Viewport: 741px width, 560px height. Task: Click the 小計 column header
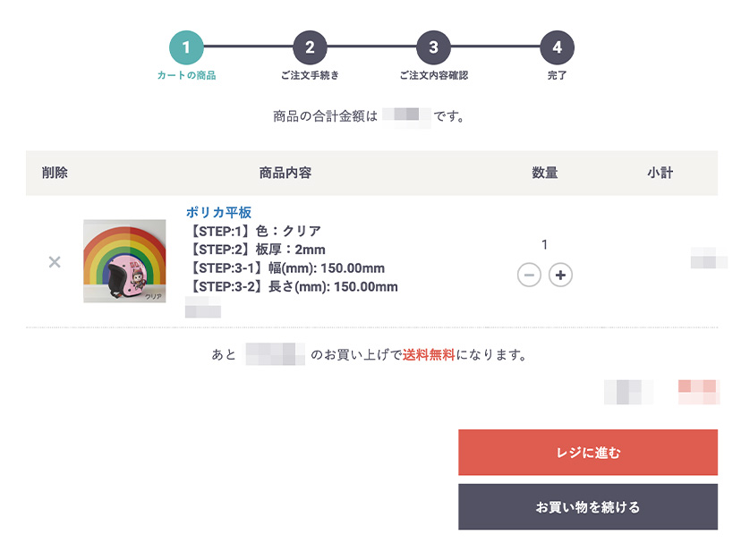tap(660, 173)
